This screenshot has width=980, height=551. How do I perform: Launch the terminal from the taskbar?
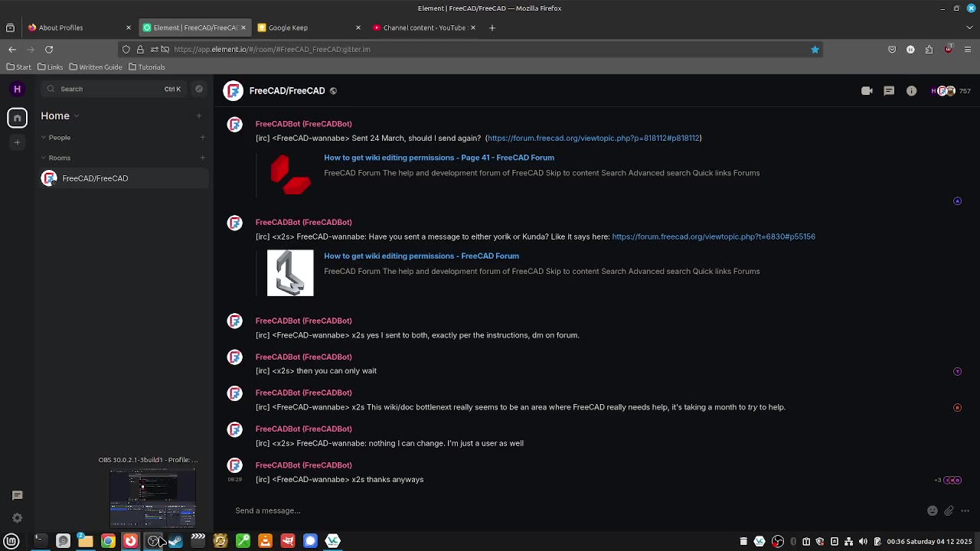tap(40, 541)
